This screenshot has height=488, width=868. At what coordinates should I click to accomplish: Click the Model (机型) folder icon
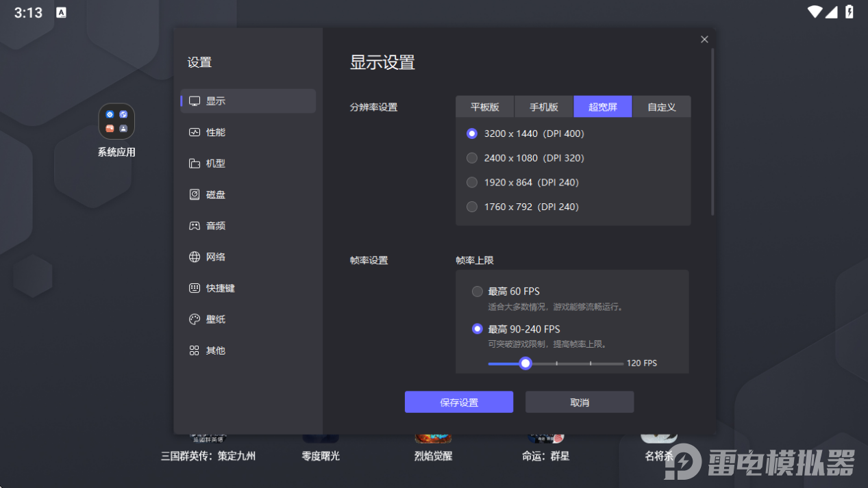(x=195, y=164)
